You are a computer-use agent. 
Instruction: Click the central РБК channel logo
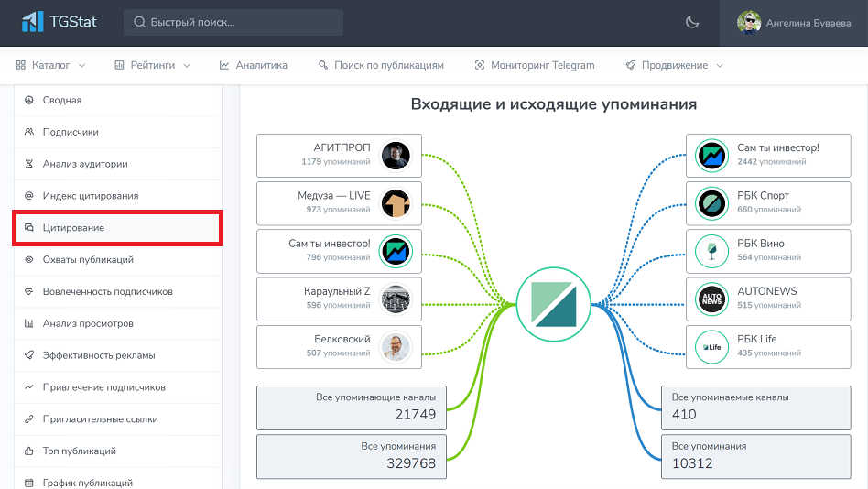tap(554, 304)
